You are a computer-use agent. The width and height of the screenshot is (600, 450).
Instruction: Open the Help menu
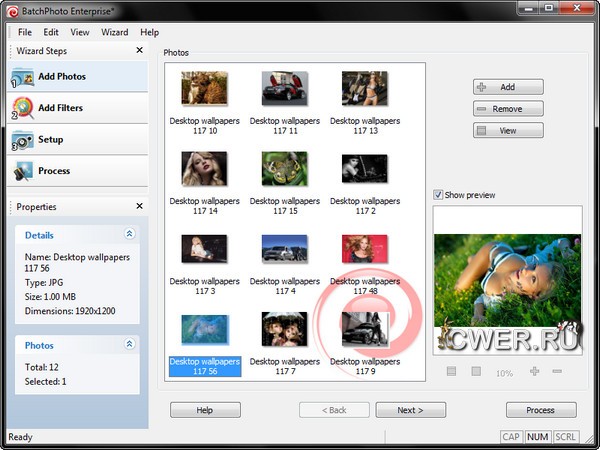(x=149, y=32)
